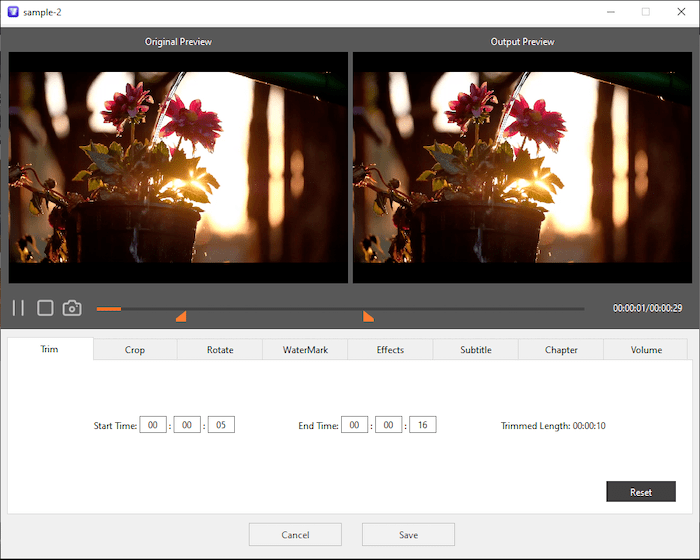700x560 pixels.
Task: Pause the video playback
Action: (18, 308)
